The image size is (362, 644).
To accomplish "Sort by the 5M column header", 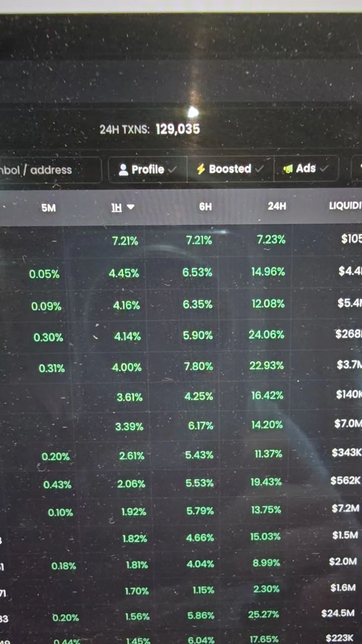I will pos(49,208).
